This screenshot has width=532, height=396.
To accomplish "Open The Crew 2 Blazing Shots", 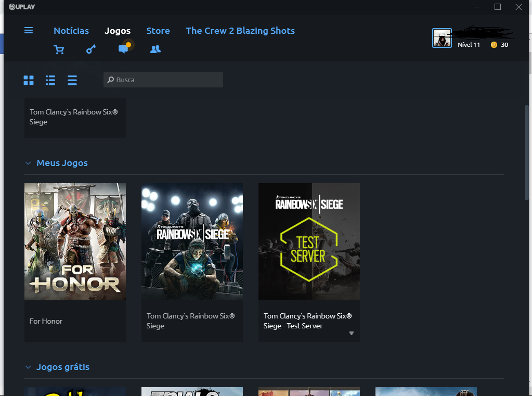I will 240,31.
